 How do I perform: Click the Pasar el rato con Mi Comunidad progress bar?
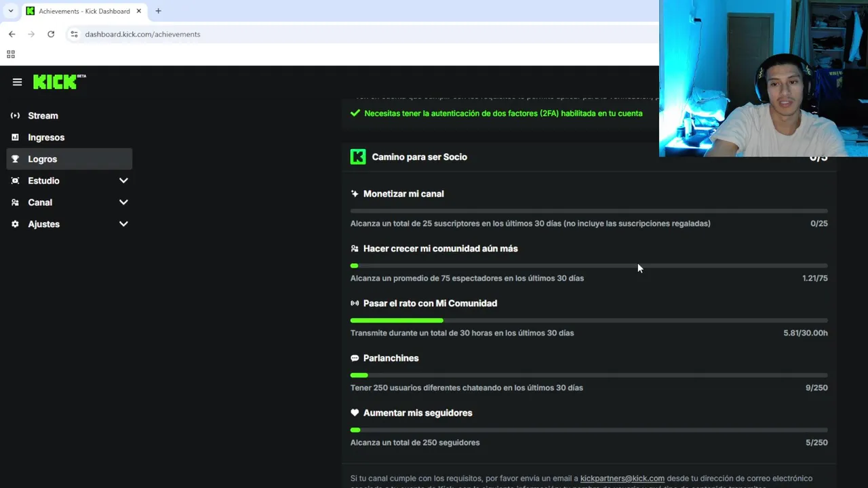tap(589, 321)
